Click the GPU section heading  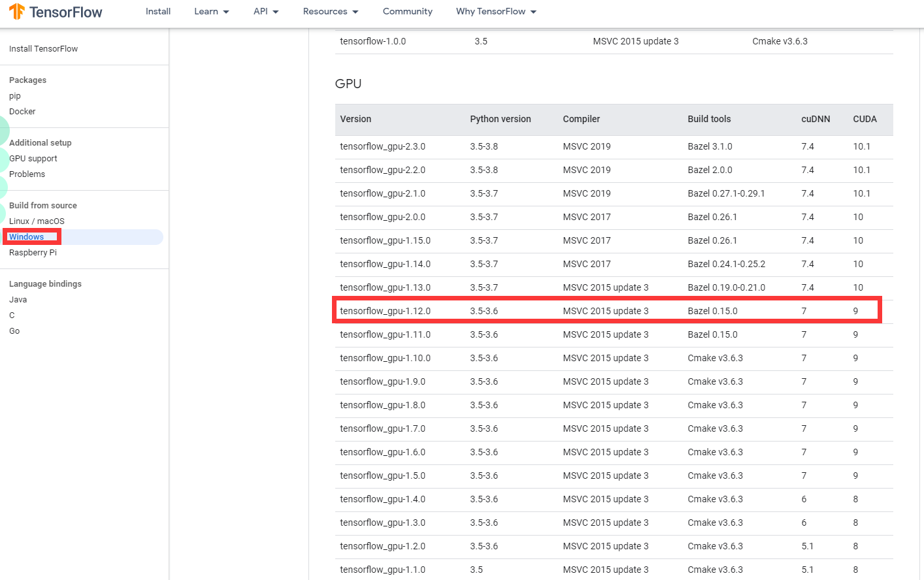[x=348, y=84]
